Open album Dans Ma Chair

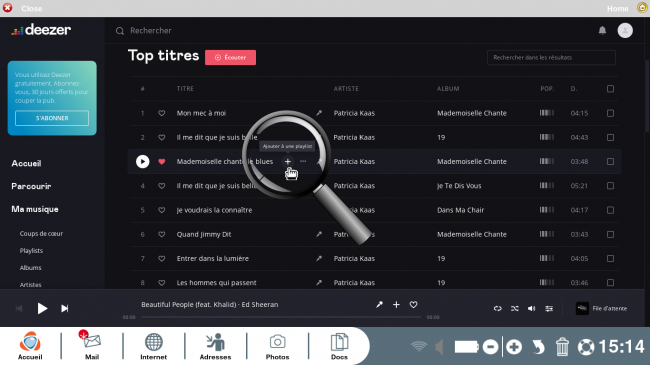[x=460, y=210]
